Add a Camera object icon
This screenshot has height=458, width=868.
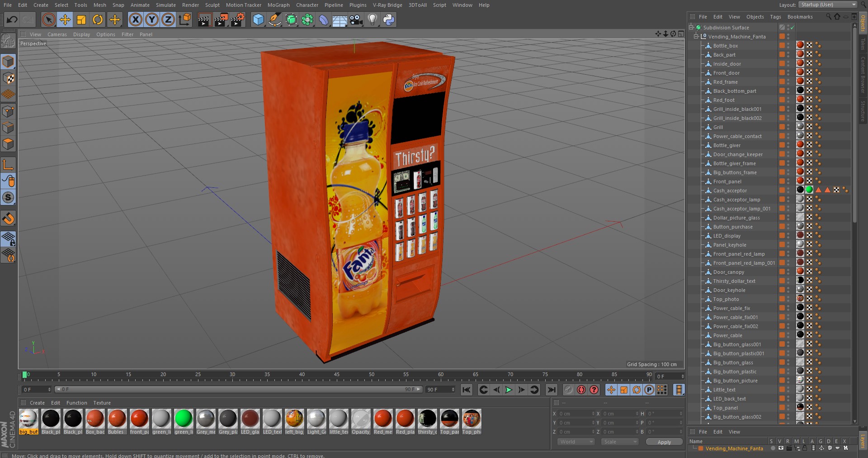pos(356,19)
